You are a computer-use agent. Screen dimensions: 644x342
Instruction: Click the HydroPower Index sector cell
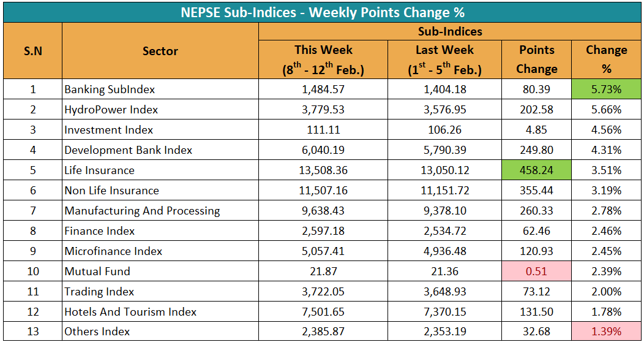tap(111, 110)
